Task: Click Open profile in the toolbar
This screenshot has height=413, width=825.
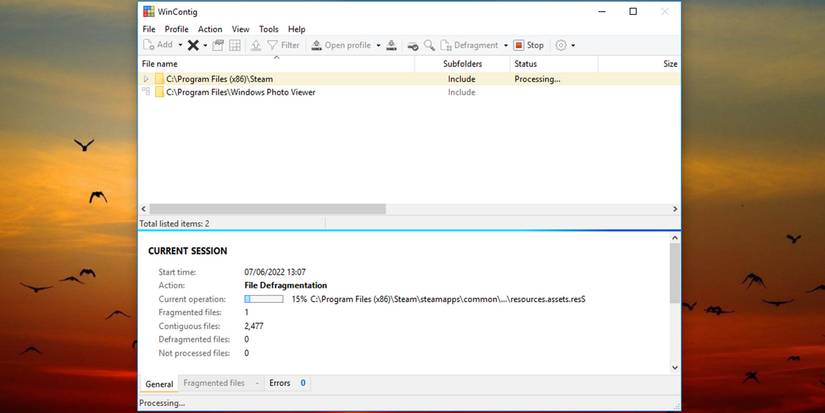Action: (341, 45)
